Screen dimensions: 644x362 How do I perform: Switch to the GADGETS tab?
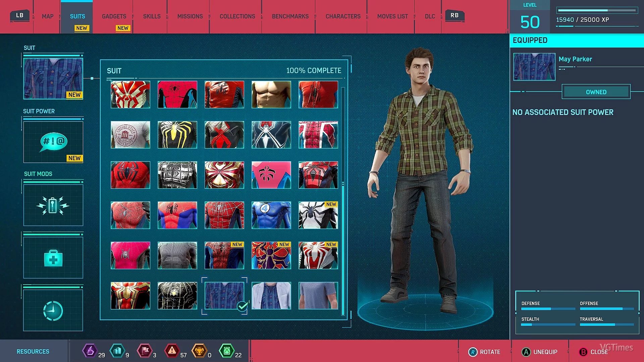point(114,16)
